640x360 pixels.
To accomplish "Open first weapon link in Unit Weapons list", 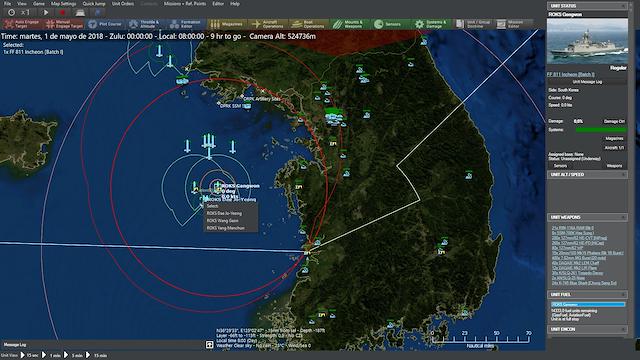I will pos(573,228).
